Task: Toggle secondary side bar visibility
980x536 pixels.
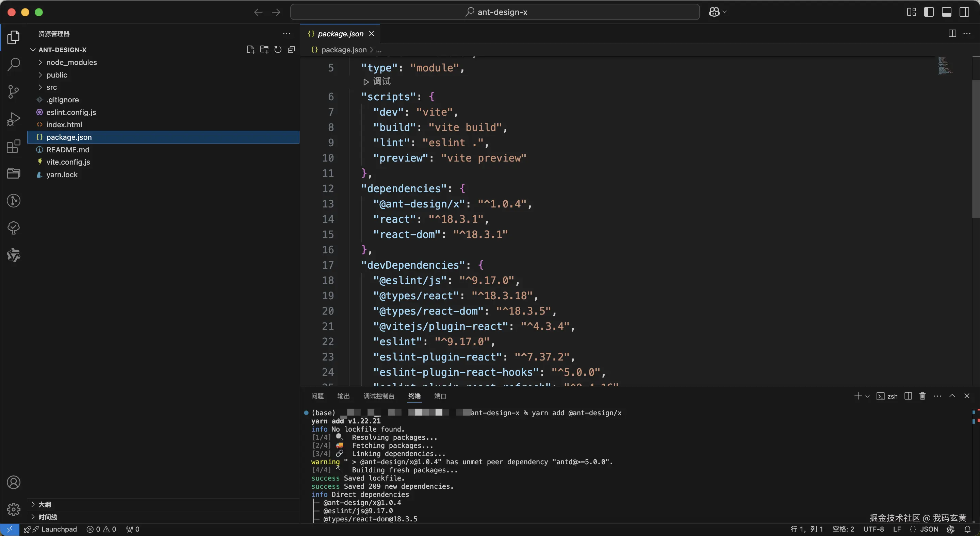Action: point(964,12)
